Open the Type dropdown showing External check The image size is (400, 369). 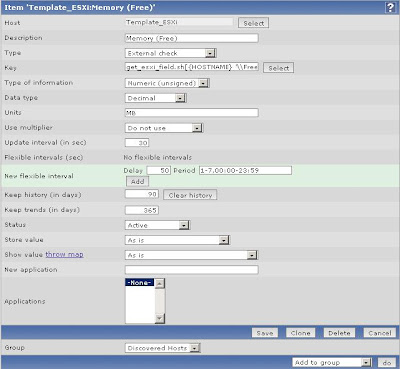[171, 53]
